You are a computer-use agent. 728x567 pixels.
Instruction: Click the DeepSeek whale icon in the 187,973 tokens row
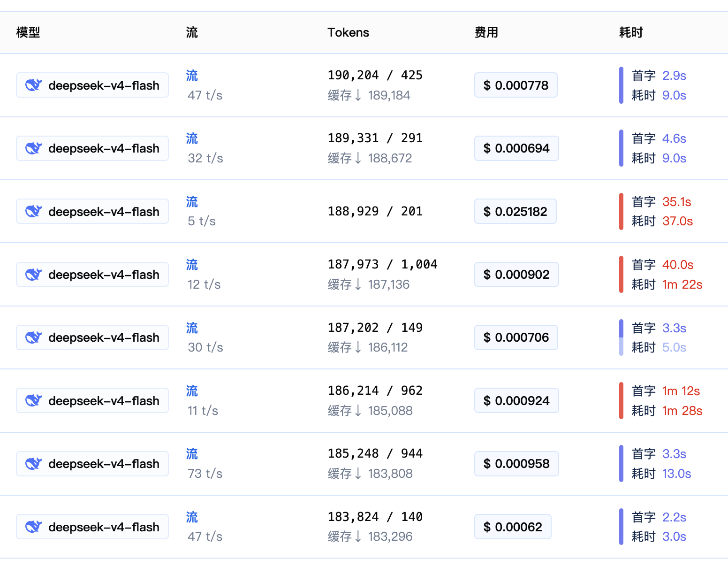tap(34, 274)
